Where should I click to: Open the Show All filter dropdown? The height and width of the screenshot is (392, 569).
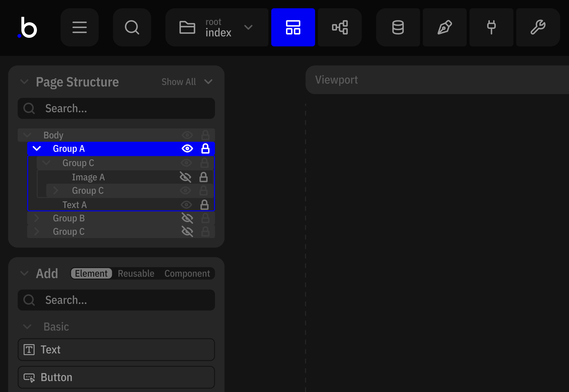187,82
